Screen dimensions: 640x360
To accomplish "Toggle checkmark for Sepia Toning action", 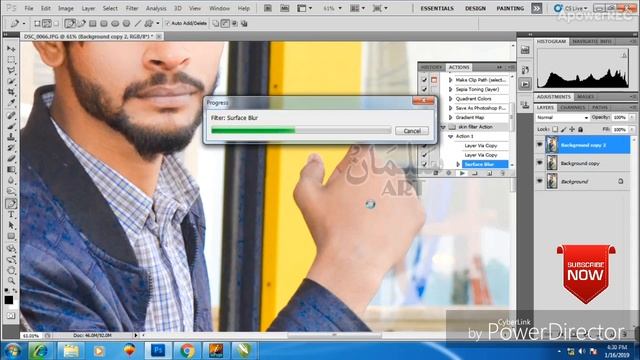I will [x=424, y=89].
